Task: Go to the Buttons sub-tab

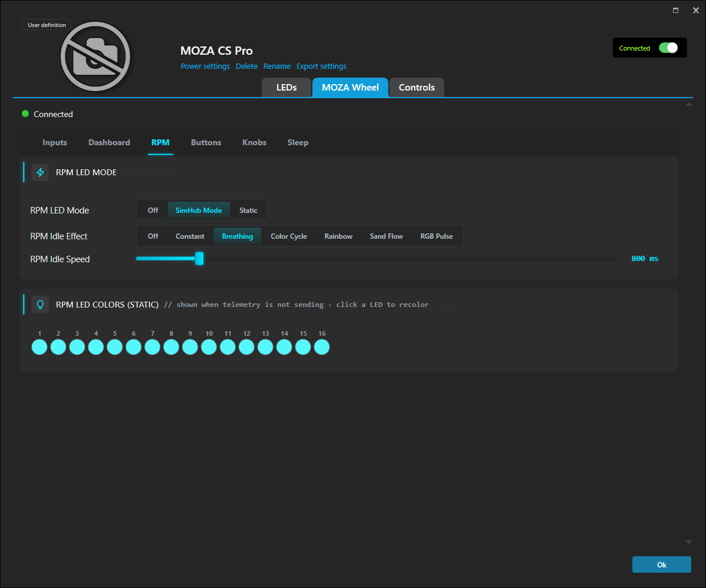Action: (x=206, y=143)
